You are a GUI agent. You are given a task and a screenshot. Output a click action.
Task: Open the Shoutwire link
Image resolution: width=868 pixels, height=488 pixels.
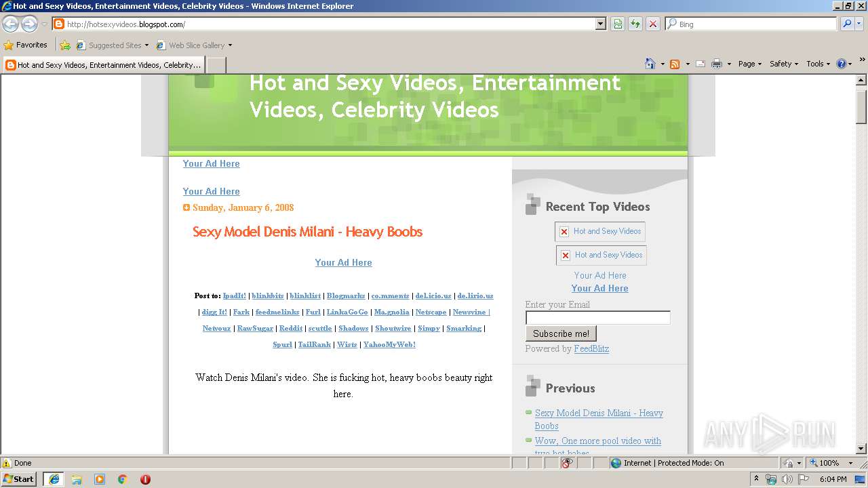[x=393, y=328]
